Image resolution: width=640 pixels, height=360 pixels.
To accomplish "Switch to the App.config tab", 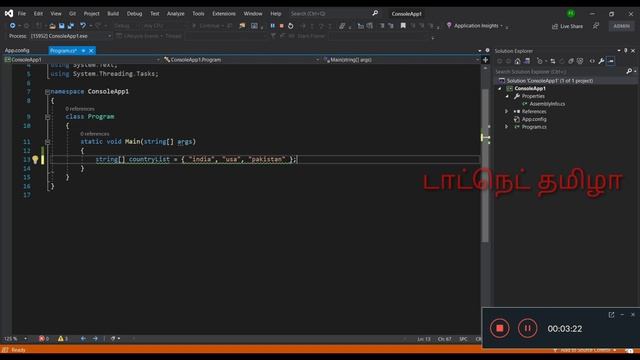I will point(17,51).
